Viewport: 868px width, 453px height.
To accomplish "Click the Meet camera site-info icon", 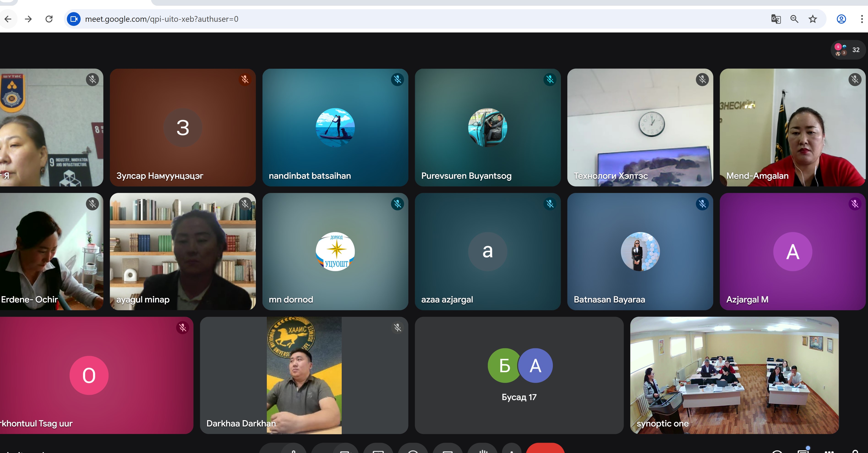I will pyautogui.click(x=74, y=19).
